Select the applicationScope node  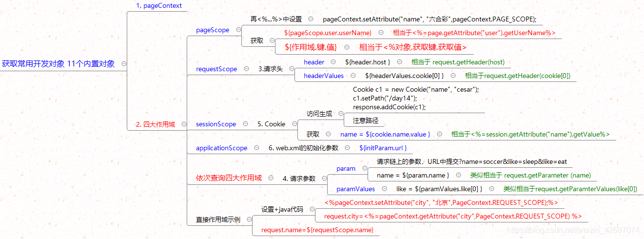pyautogui.click(x=222, y=148)
